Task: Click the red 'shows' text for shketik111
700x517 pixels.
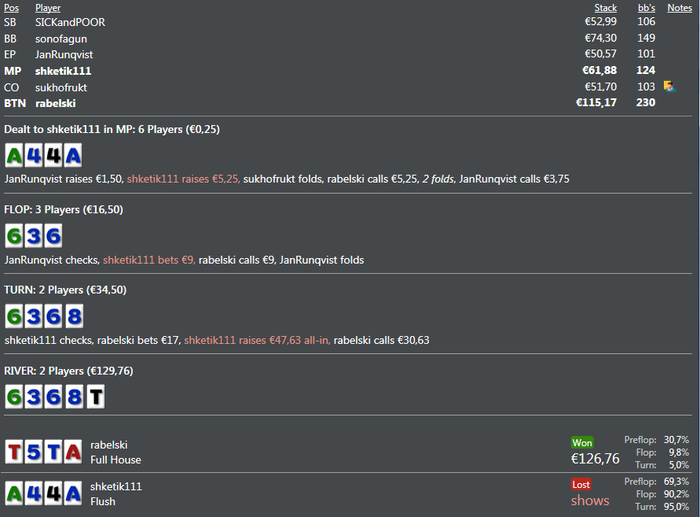Action: click(x=590, y=500)
